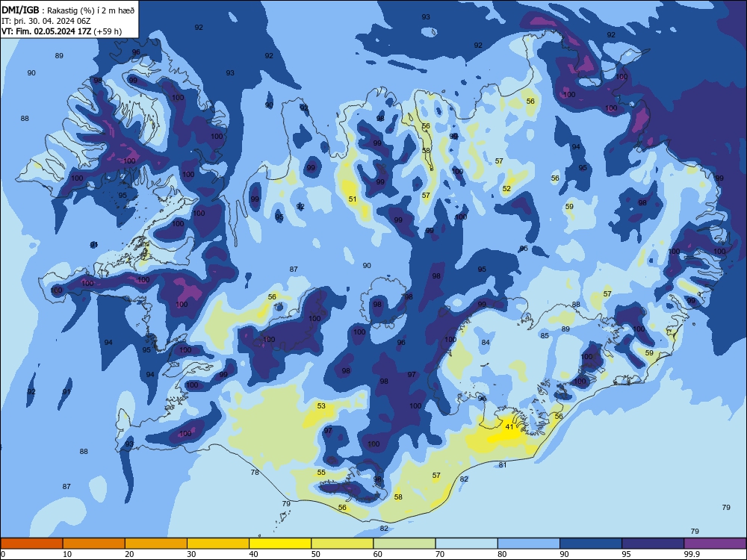This screenshot has height=560, width=747.
Task: Pick the pale yellow 50–60 legend swatch
Action: [x=342, y=544]
